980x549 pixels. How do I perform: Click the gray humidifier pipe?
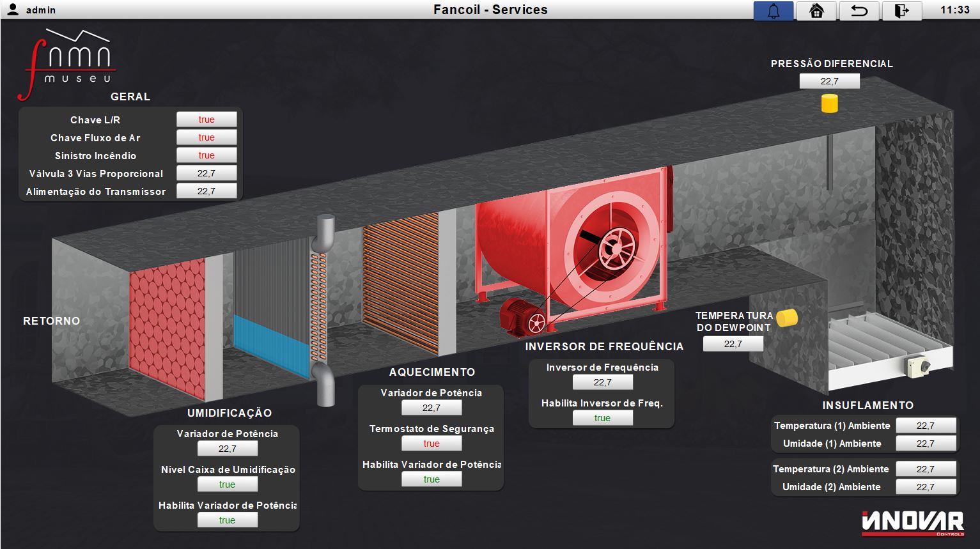pos(324,310)
